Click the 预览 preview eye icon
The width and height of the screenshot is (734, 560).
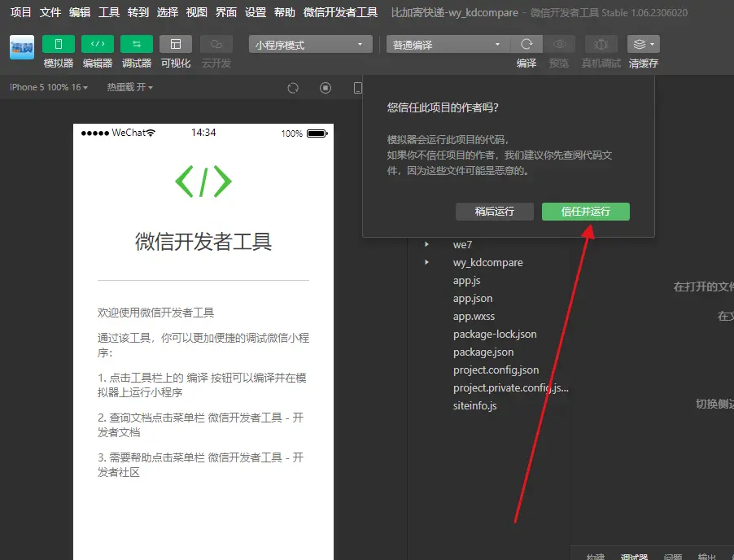click(x=559, y=44)
